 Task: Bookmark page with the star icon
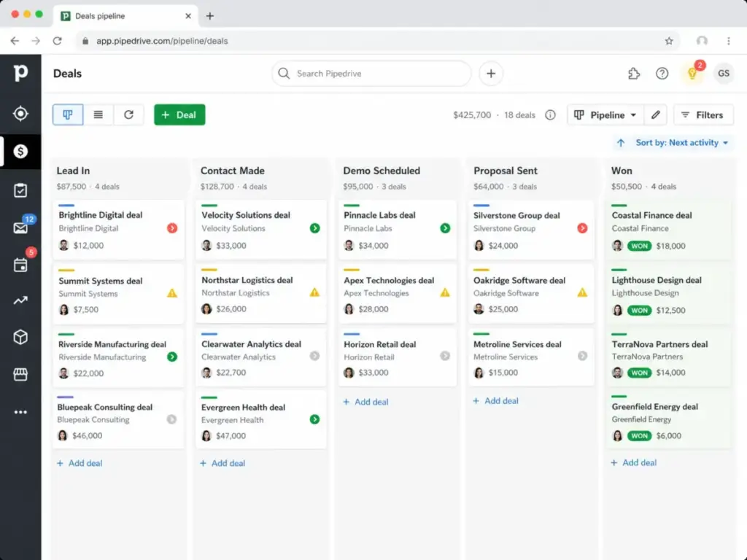(x=669, y=41)
